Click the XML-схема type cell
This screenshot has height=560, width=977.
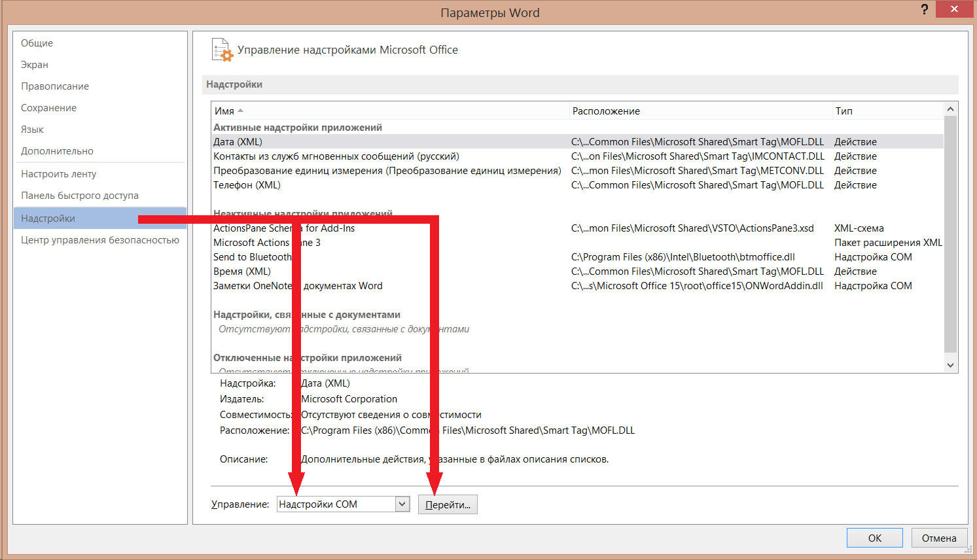coord(859,228)
